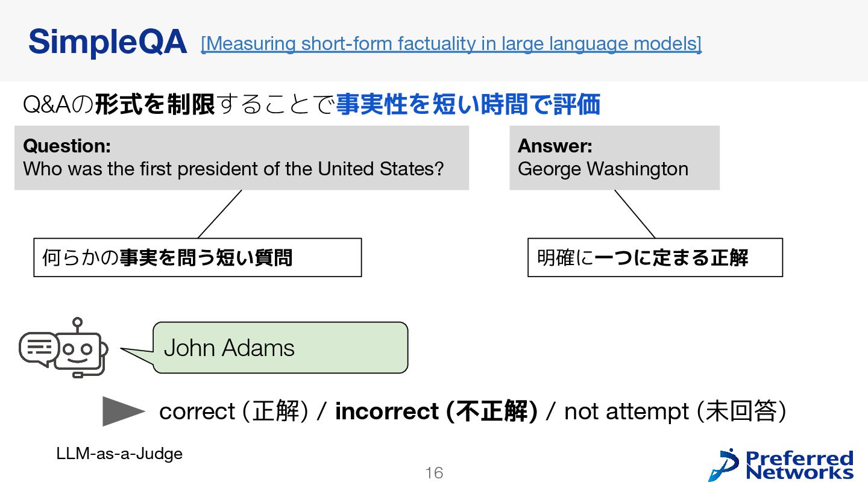Image resolution: width=868 pixels, height=488 pixels.
Task: Click the John Adams green response bubble
Action: click(x=280, y=348)
